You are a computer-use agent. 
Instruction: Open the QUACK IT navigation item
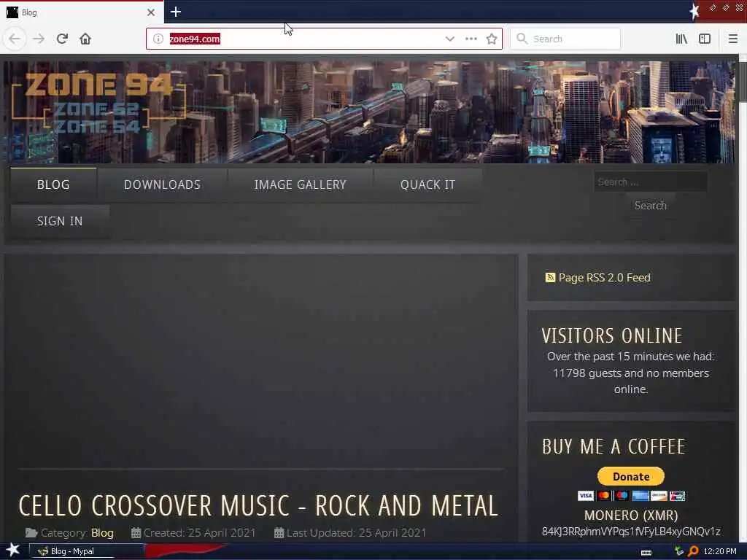coord(427,184)
